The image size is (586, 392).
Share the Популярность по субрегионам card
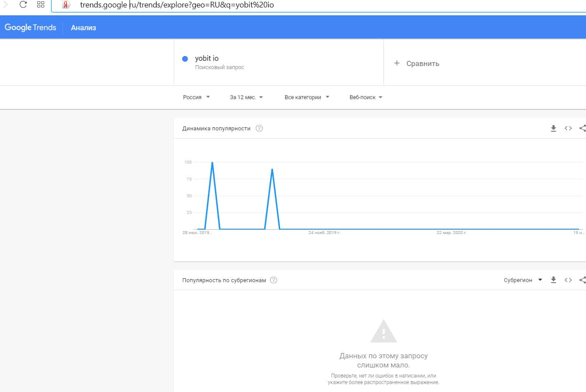tap(582, 280)
